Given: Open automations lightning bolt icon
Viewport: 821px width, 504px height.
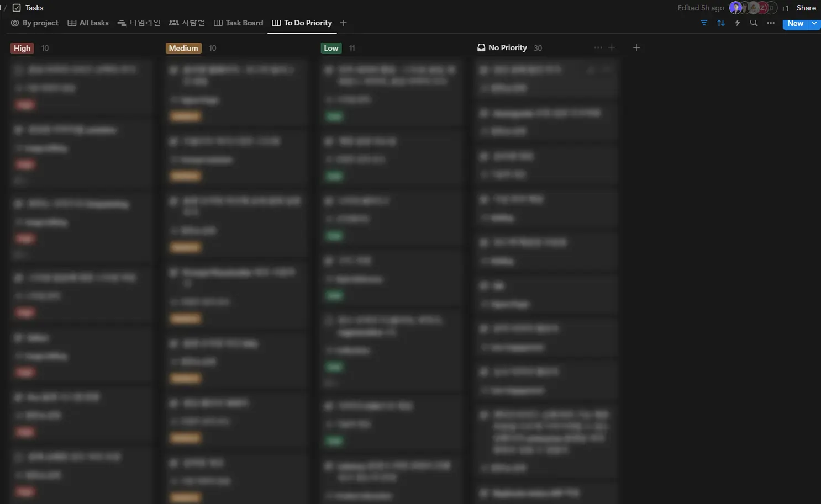Looking at the screenshot, I should [737, 23].
